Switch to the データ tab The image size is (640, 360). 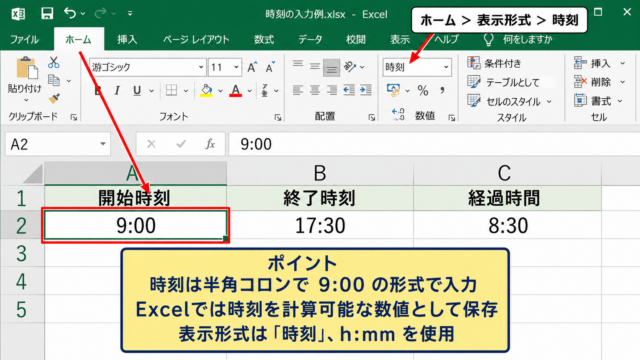click(310, 40)
